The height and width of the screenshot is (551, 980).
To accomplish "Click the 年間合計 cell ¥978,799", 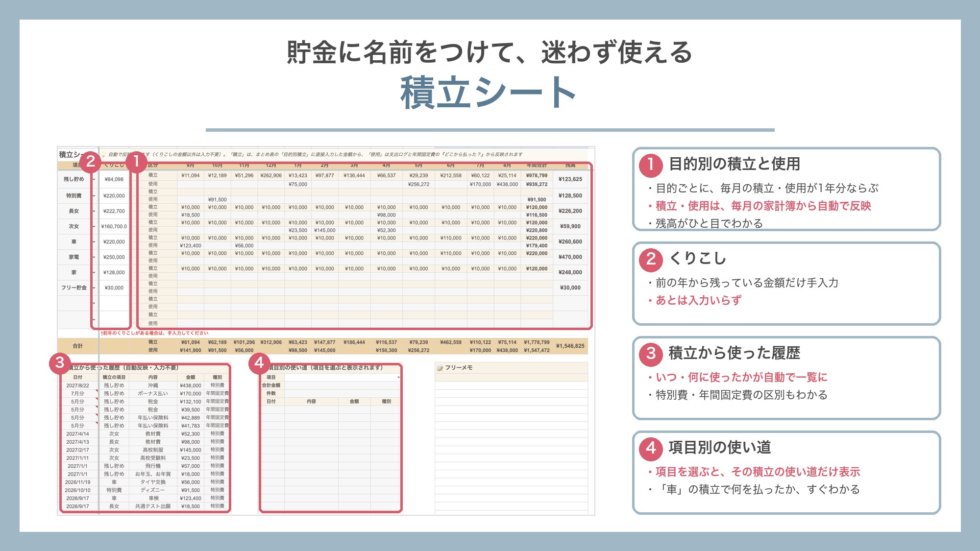I will (x=537, y=175).
